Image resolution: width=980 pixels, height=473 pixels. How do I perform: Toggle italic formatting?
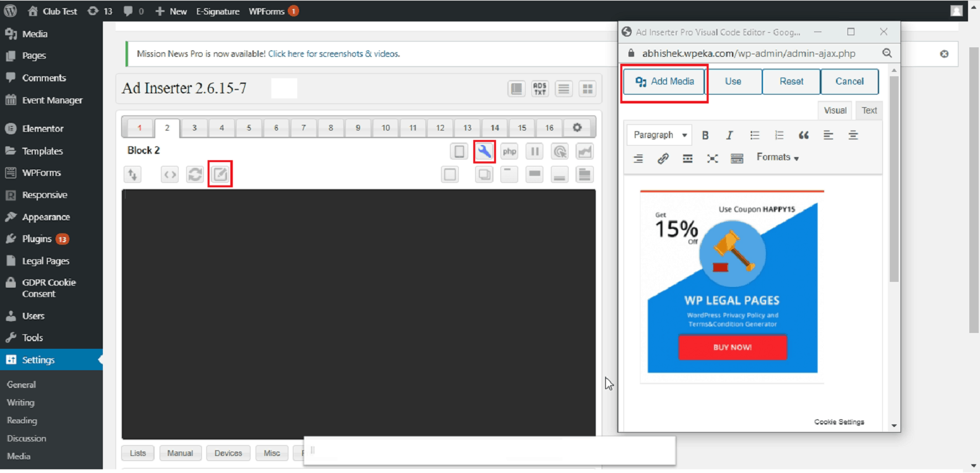(729, 135)
